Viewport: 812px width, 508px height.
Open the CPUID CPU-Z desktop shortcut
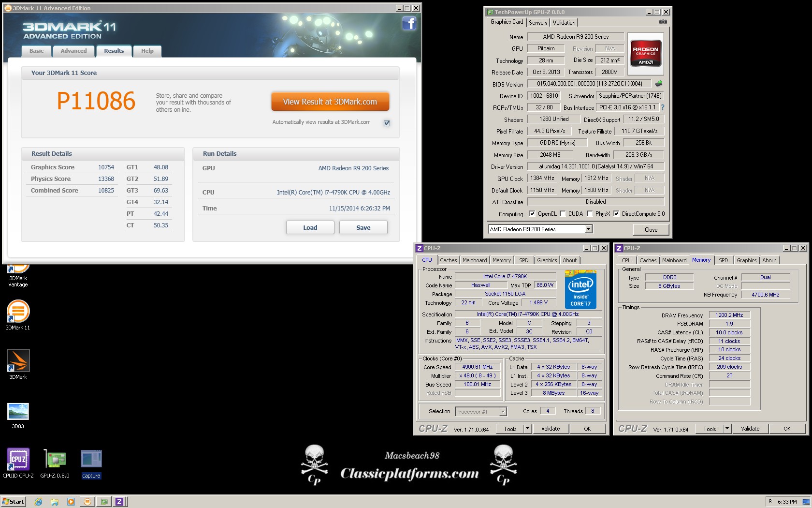18,463
